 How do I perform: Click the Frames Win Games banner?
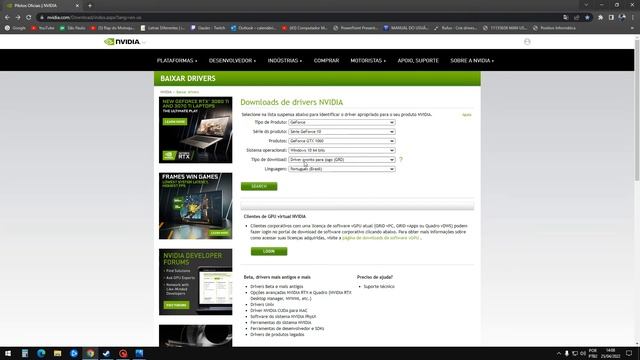tap(196, 206)
